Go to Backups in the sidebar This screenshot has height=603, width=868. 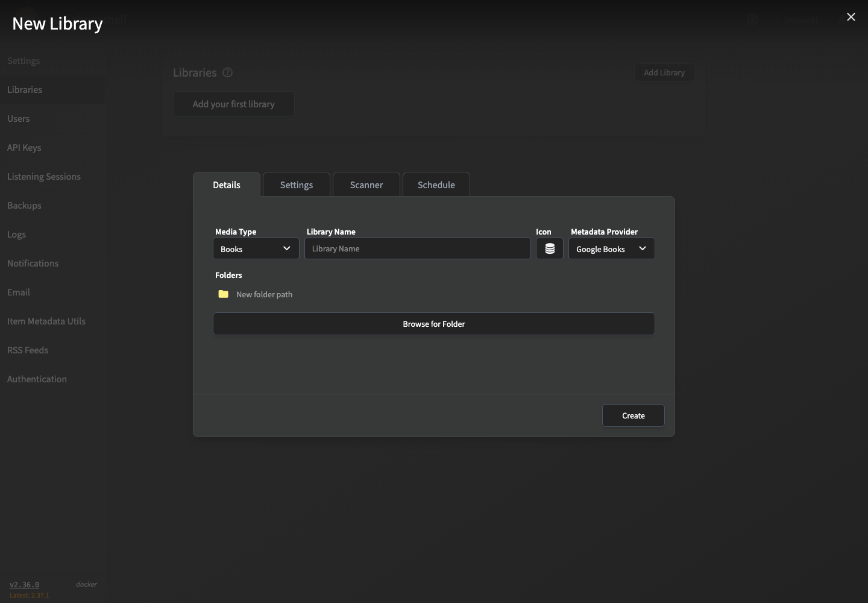24,205
